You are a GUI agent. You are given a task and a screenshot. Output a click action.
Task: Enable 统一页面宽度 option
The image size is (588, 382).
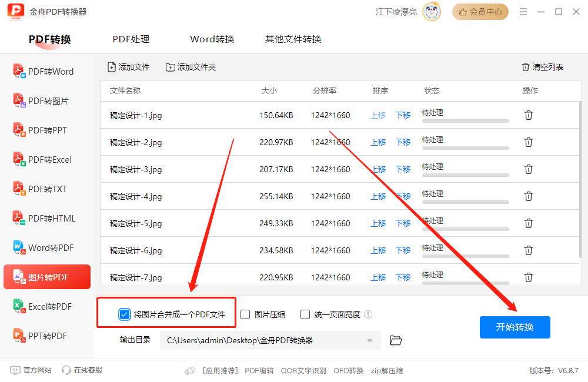305,314
